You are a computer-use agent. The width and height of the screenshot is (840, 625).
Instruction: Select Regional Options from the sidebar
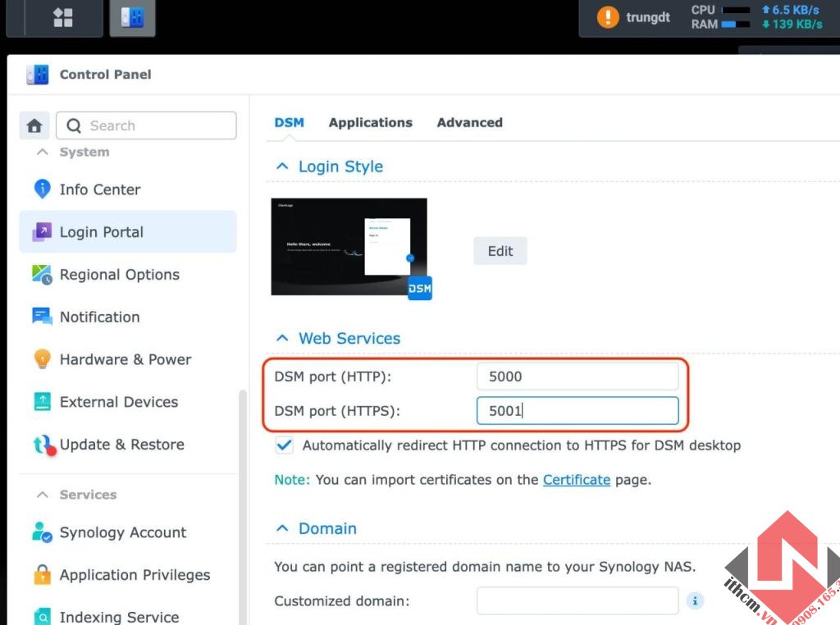[119, 275]
